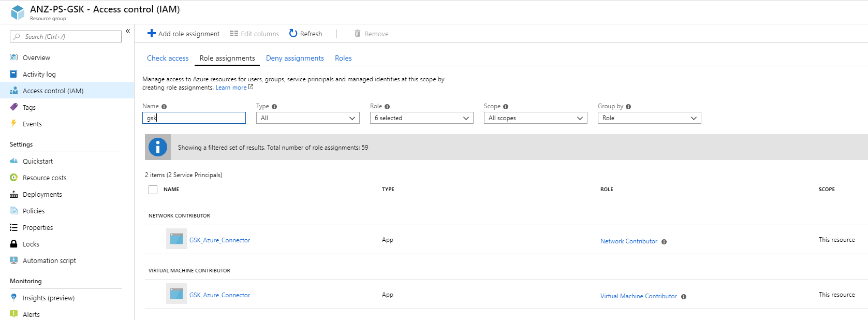Screen dimensions: 868x320
Task: Open the Group by dropdown
Action: [x=650, y=118]
